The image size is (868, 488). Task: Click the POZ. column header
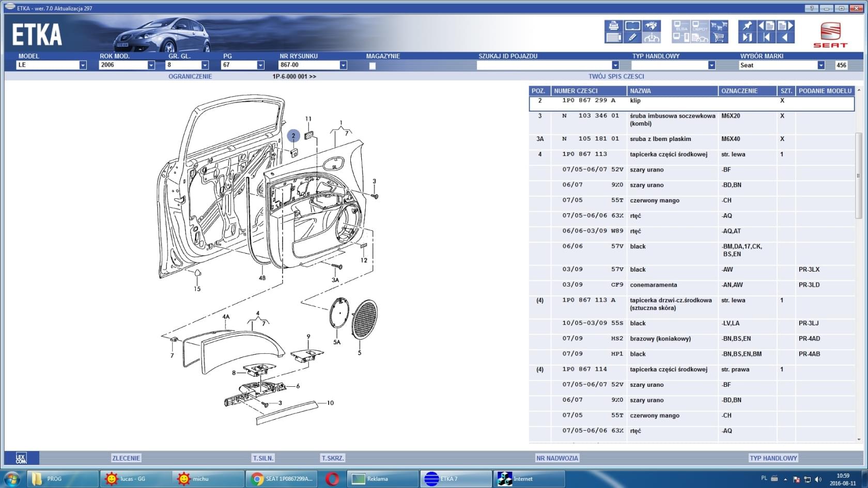pos(539,91)
